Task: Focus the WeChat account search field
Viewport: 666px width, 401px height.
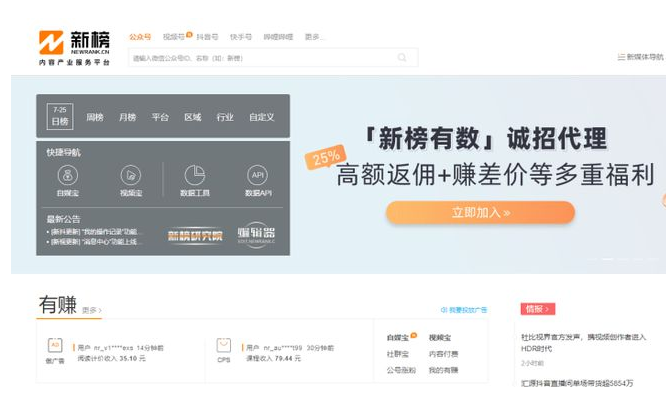Action: (273, 57)
